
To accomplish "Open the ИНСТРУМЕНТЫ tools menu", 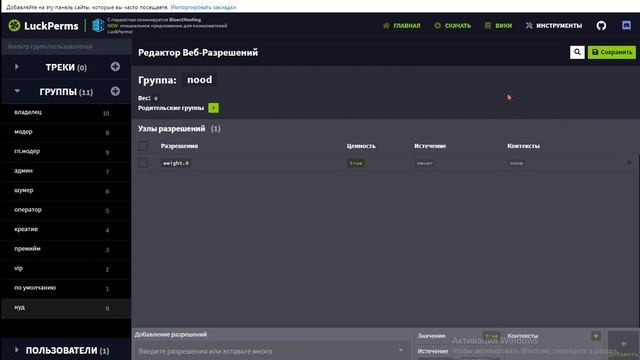I will [553, 26].
